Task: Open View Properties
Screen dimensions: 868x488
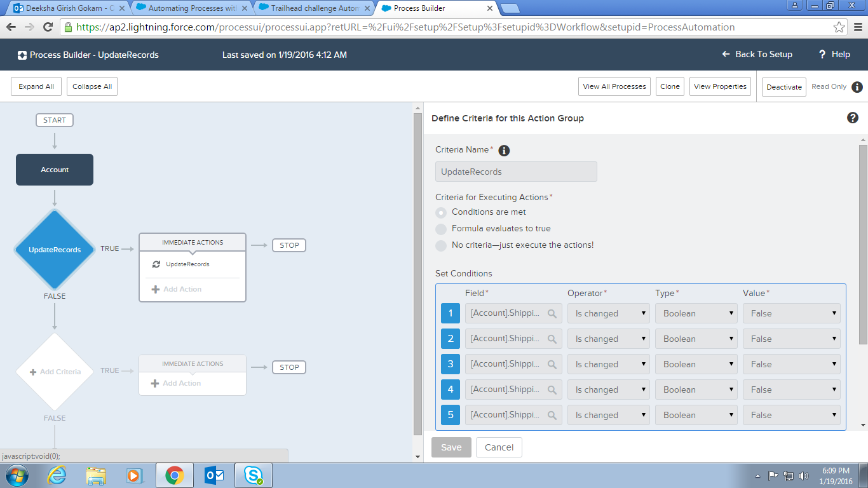Action: 720,87
